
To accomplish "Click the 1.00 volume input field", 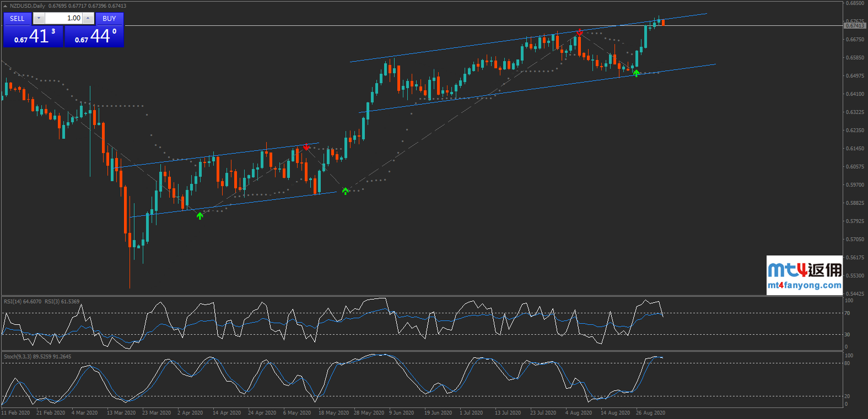I will 63,18.
